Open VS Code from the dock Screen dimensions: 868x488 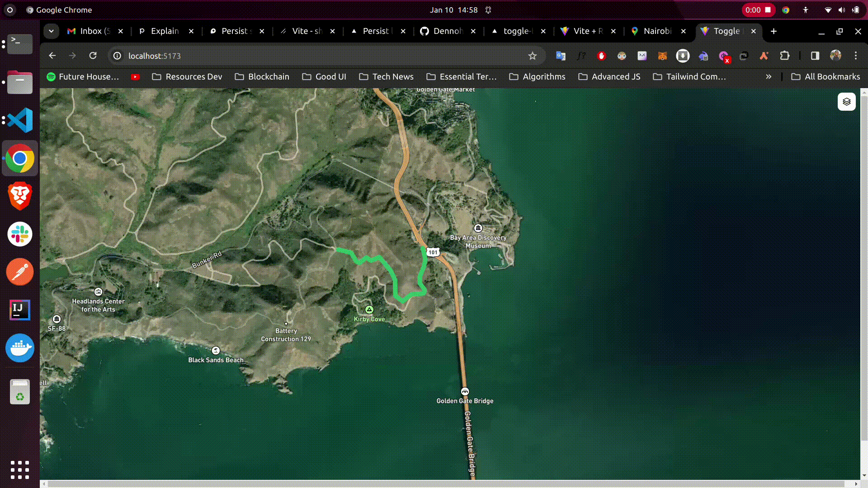[x=20, y=120]
